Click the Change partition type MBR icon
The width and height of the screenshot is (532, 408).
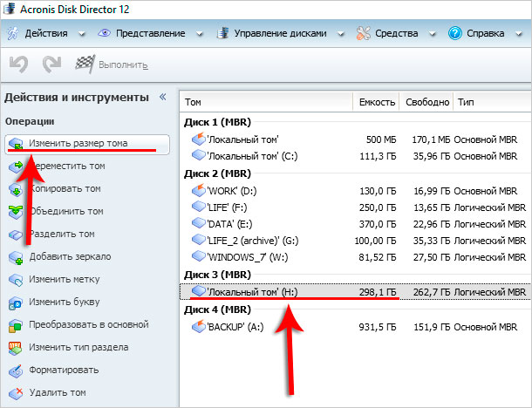coord(16,348)
